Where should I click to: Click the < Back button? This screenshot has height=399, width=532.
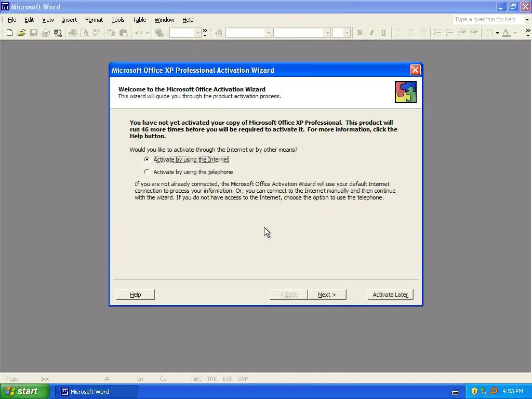coord(288,295)
